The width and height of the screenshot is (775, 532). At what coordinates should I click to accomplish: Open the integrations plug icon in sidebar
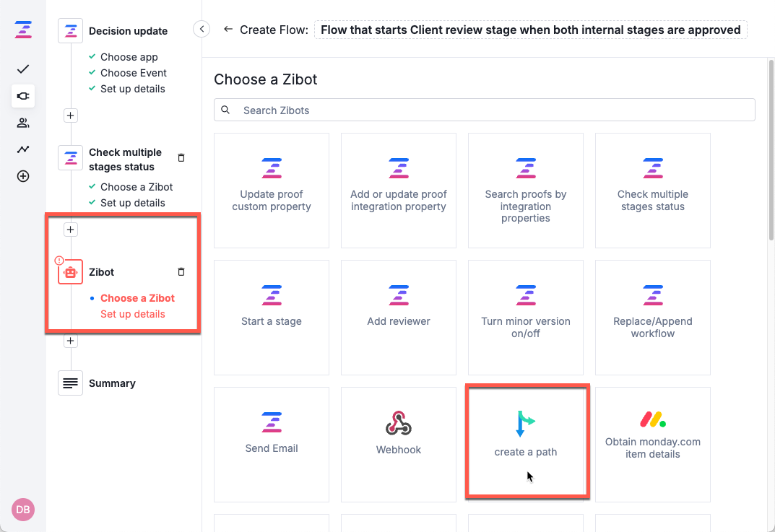tap(23, 96)
